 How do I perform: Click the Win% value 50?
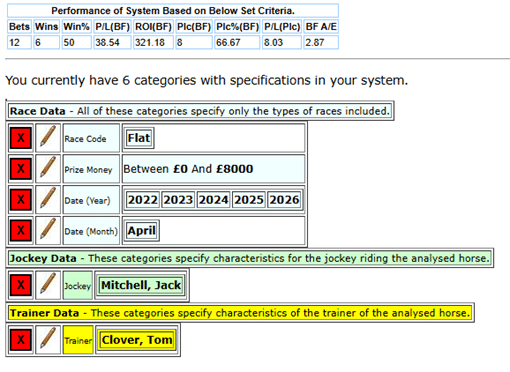pyautogui.click(x=77, y=42)
